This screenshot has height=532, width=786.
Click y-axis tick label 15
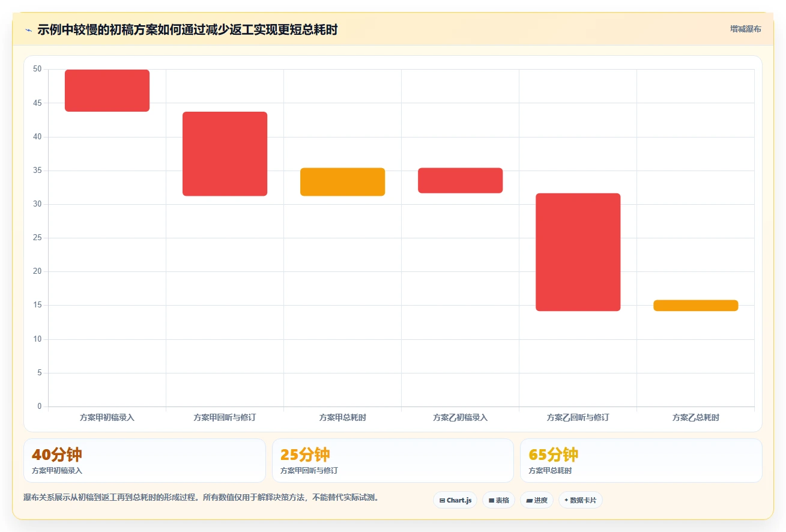(37, 305)
